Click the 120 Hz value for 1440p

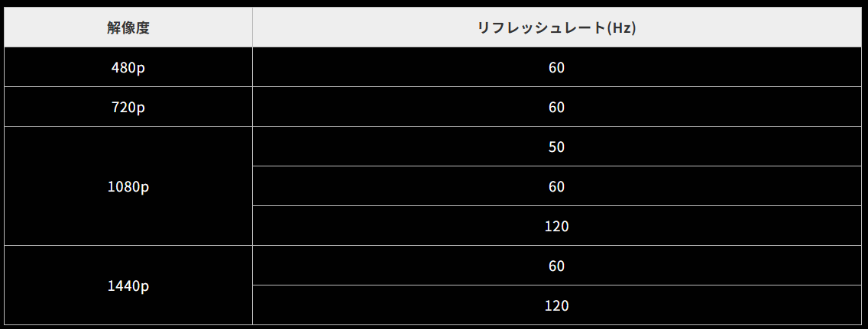[556, 306]
